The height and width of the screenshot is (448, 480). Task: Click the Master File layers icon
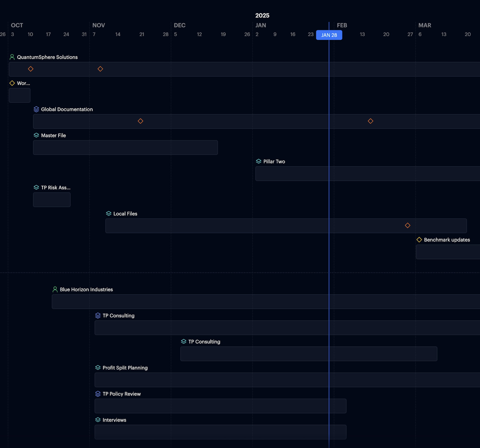click(x=36, y=135)
